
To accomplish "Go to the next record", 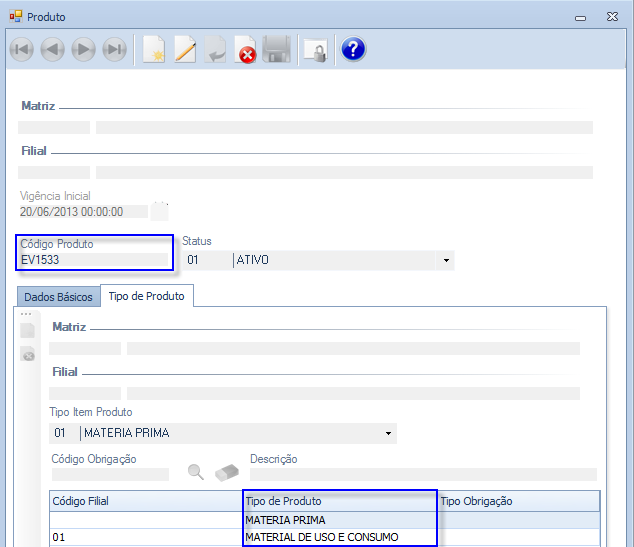I will 84,50.
